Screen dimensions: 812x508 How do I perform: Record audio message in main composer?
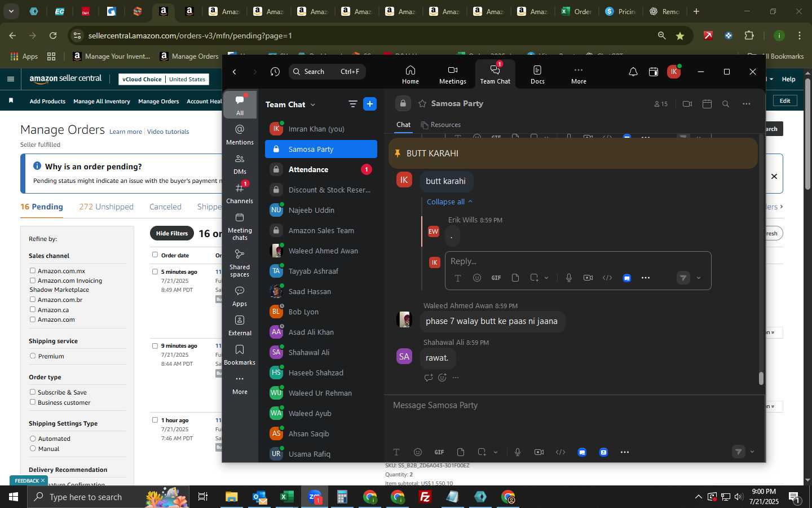pos(518,452)
